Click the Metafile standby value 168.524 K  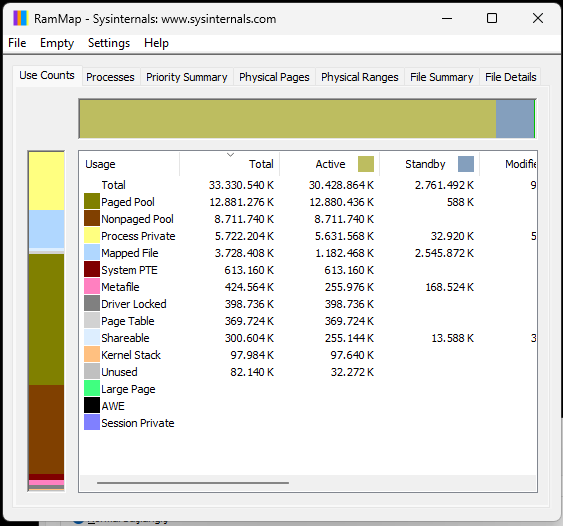(x=450, y=287)
